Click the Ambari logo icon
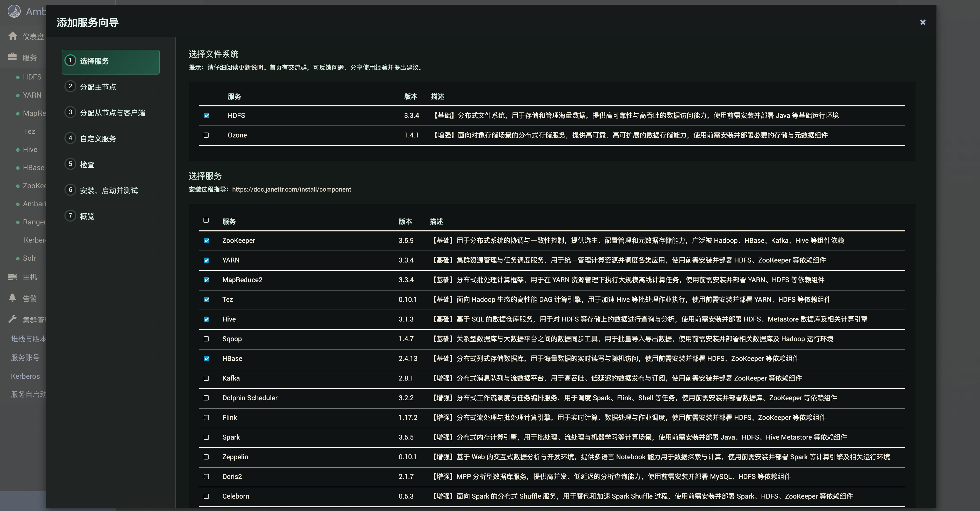The image size is (980, 511). click(14, 11)
